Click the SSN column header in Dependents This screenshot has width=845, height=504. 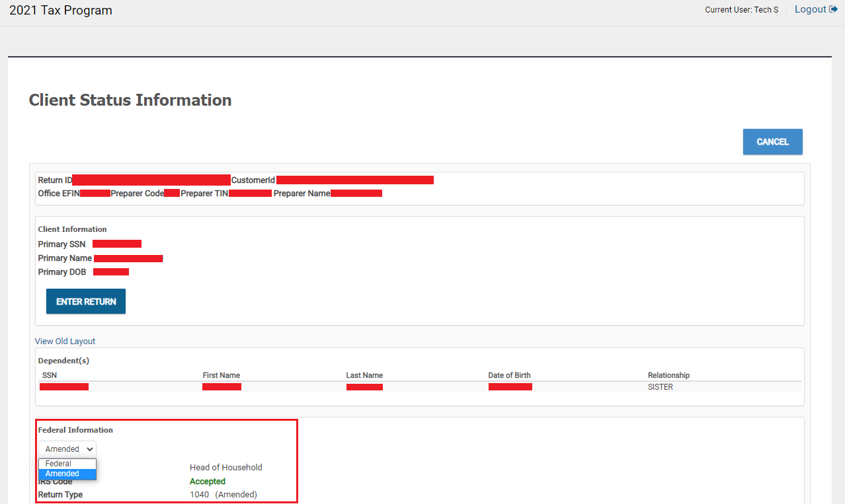click(50, 375)
